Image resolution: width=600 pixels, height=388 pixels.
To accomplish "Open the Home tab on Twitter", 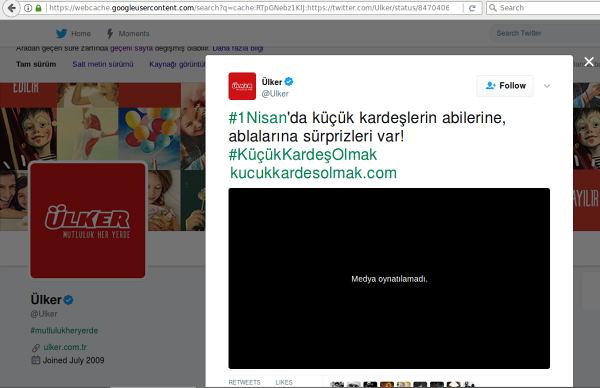I will 81,34.
